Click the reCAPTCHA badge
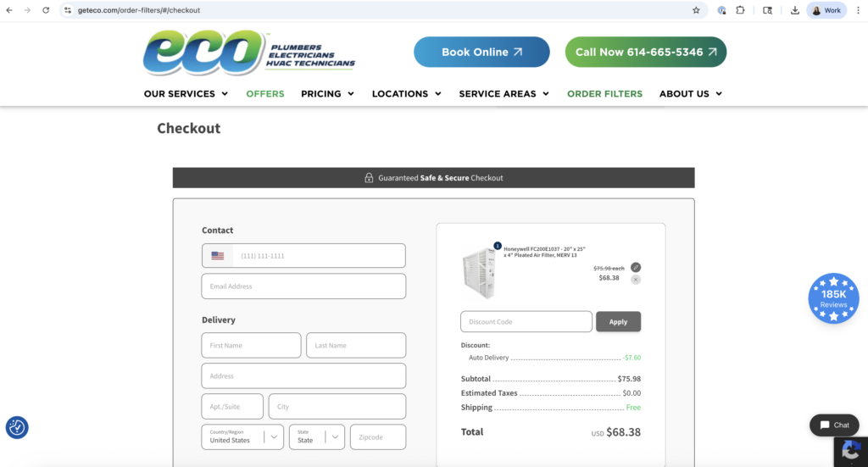 click(x=851, y=452)
